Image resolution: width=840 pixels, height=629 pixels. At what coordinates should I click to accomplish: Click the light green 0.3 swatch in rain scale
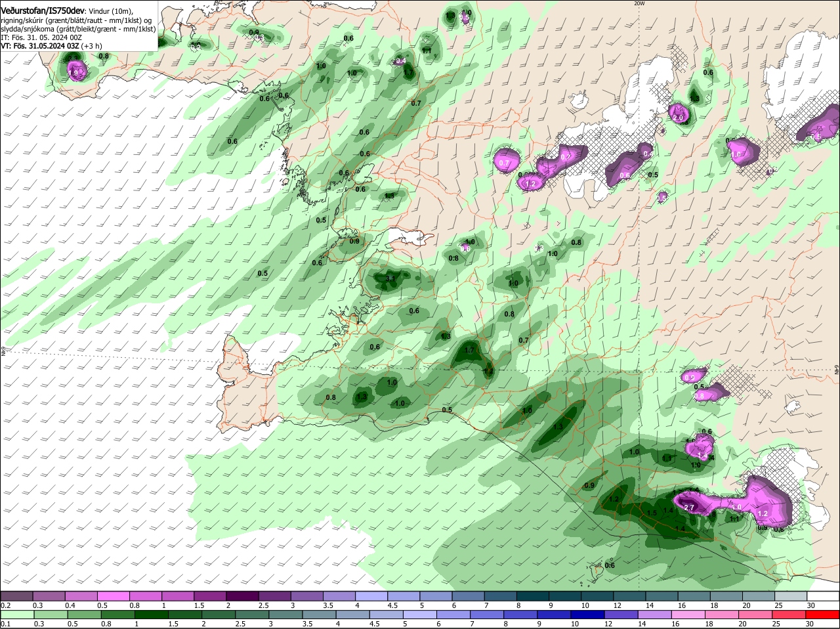coord(49,615)
